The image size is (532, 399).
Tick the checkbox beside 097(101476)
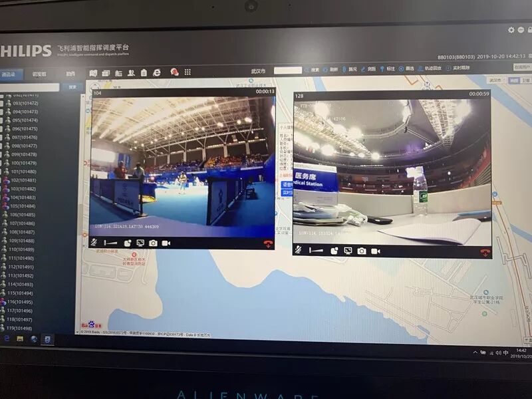pos(1,138)
